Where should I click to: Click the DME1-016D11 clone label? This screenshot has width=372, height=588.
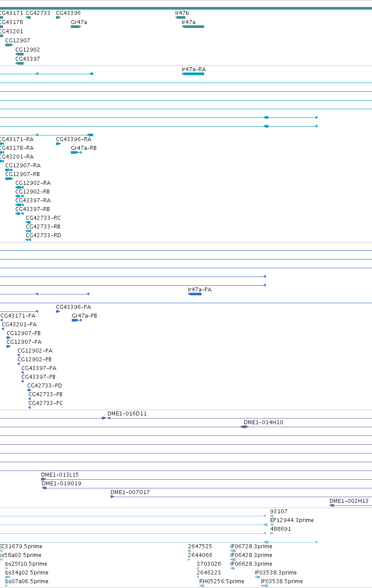[127, 413]
